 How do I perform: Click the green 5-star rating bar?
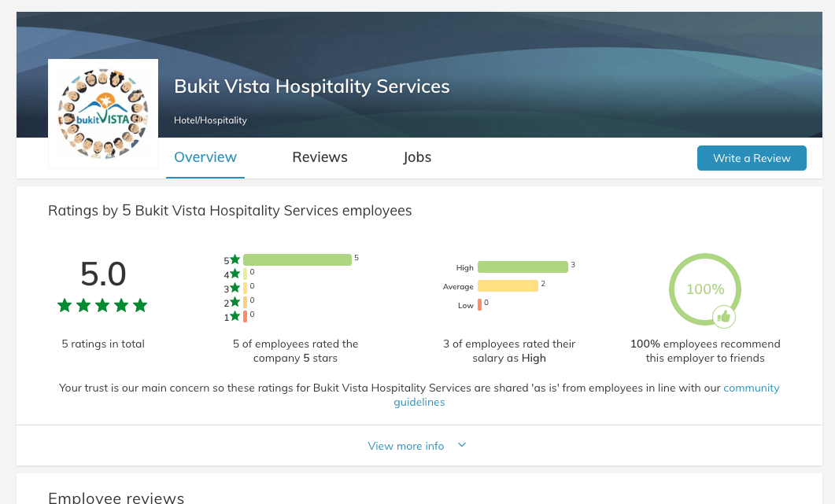pyautogui.click(x=297, y=260)
